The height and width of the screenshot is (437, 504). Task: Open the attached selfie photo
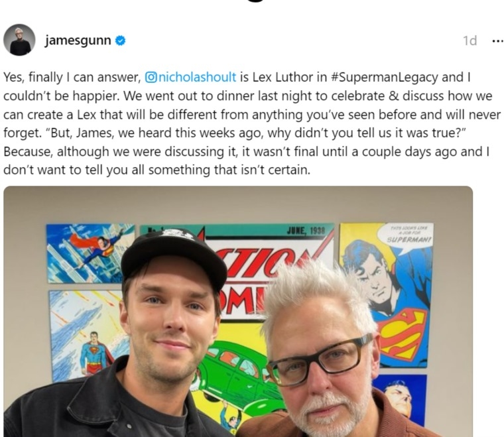click(238, 312)
